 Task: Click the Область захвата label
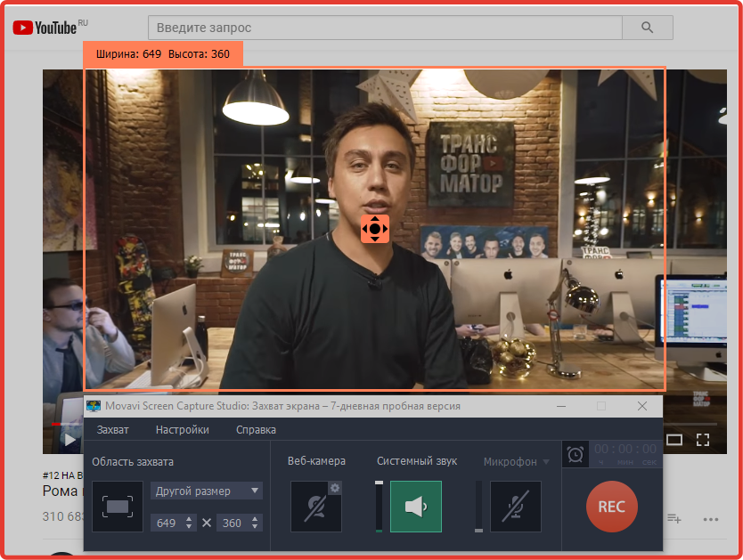pyautogui.click(x=133, y=461)
